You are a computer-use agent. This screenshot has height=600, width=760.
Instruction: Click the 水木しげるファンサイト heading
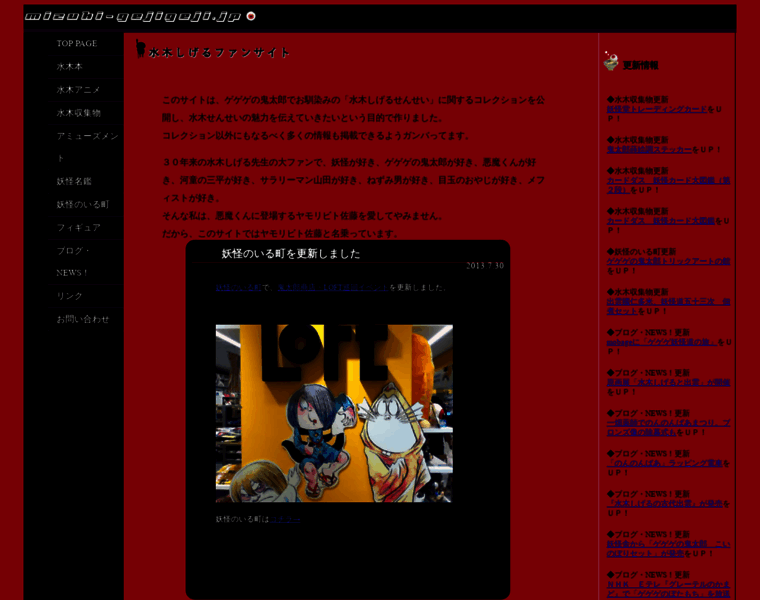pos(219,53)
